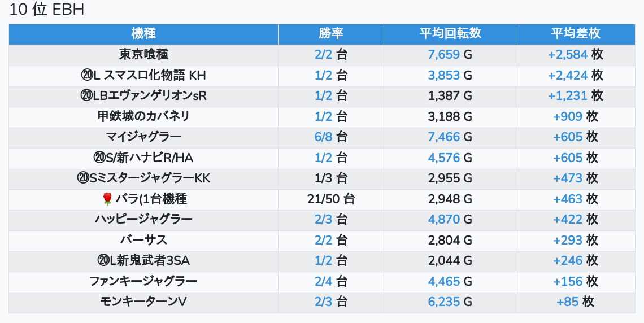
Task: Select the マイジャグラー machine name
Action: [x=143, y=137]
